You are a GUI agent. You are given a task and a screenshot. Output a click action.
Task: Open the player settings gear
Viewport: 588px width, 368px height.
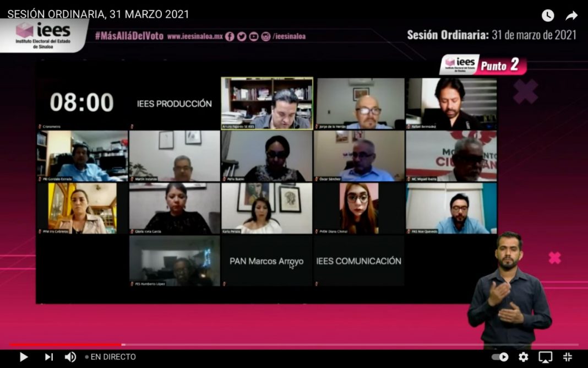(x=523, y=357)
